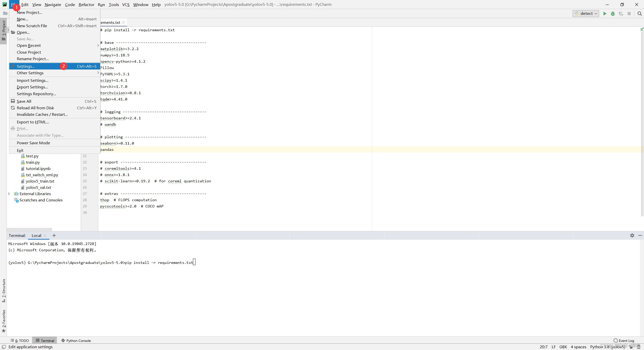Close the requirements.txt editor tab
The image size is (644, 350).
coord(123,22)
